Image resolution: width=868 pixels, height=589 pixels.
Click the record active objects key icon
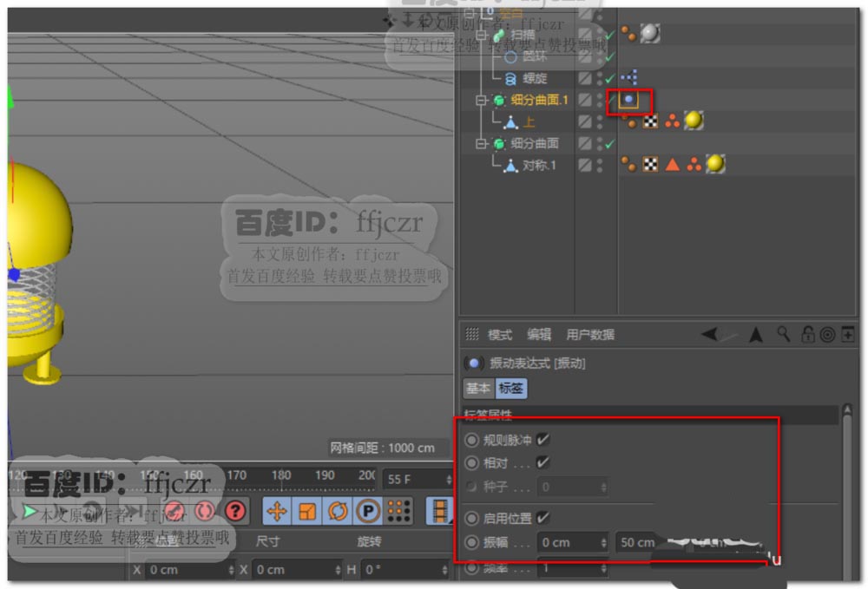coord(174,511)
